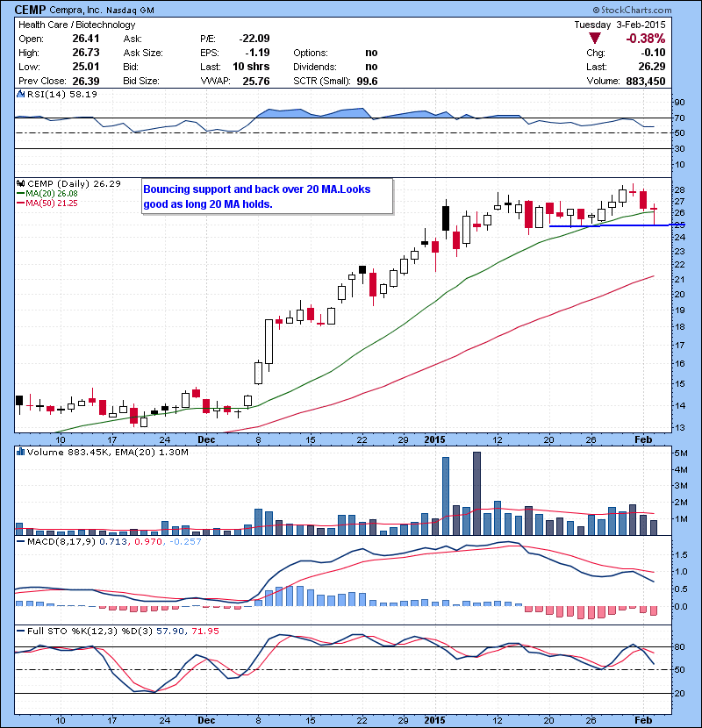Click the sector text "Health Care / Biotechnology"

point(76,25)
